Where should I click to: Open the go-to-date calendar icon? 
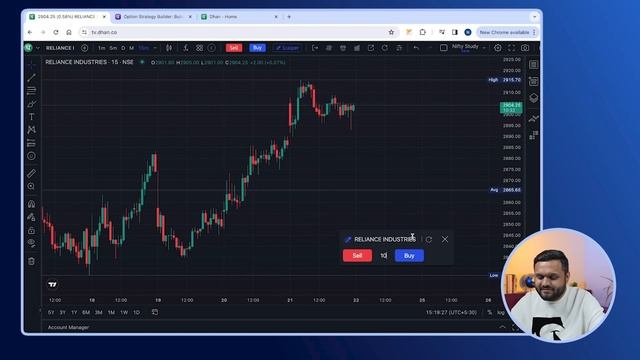pos(155,312)
